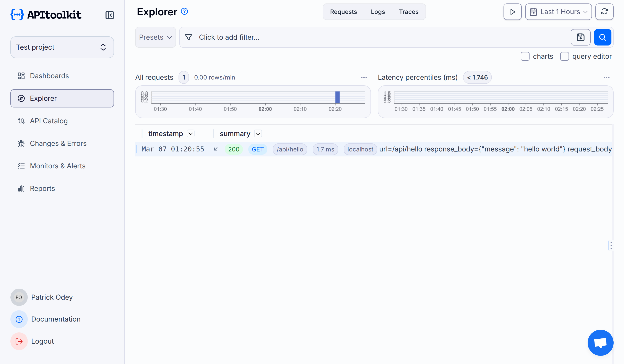
Task: Save the query with the floppy disk icon
Action: click(x=580, y=37)
